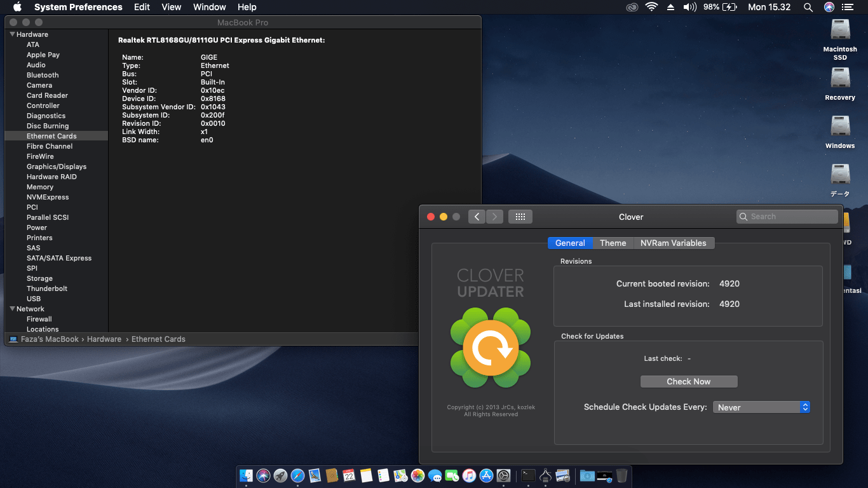This screenshot has width=868, height=488.
Task: Open Safari from the dock
Action: point(297,475)
